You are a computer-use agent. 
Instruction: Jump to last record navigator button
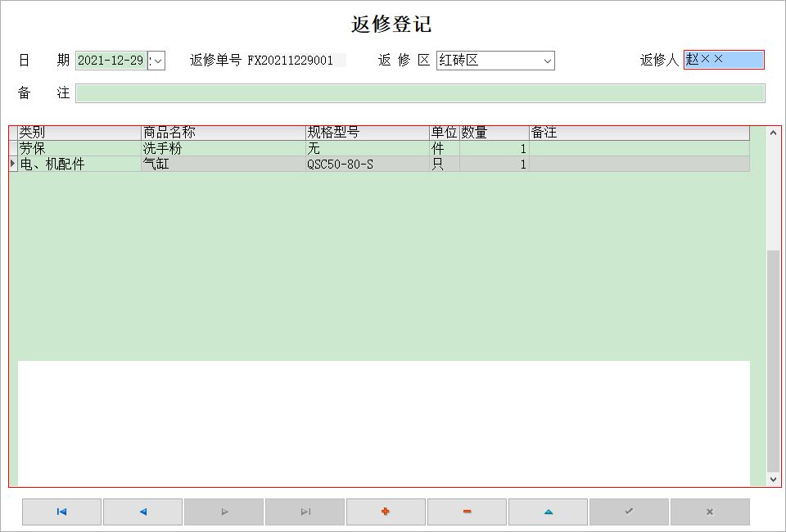305,512
